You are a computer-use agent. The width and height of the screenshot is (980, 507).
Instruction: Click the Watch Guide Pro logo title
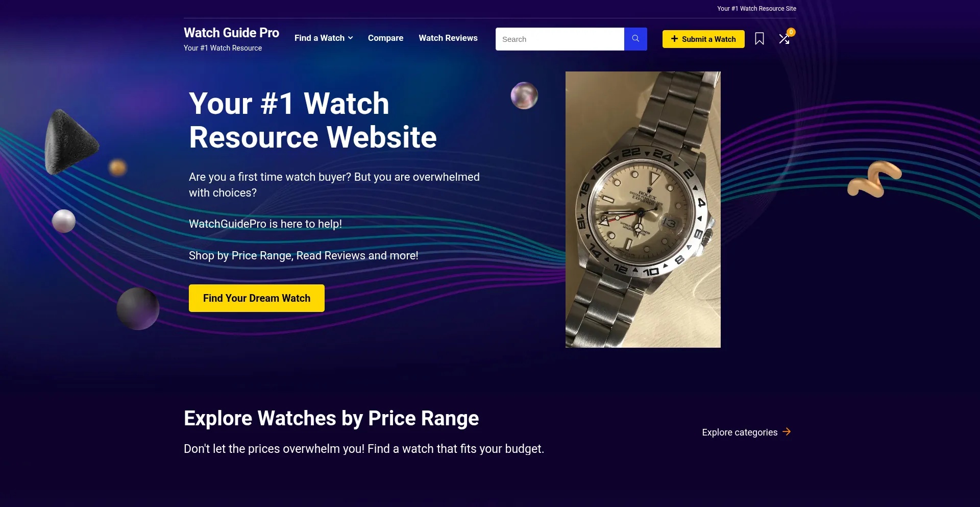pos(231,33)
